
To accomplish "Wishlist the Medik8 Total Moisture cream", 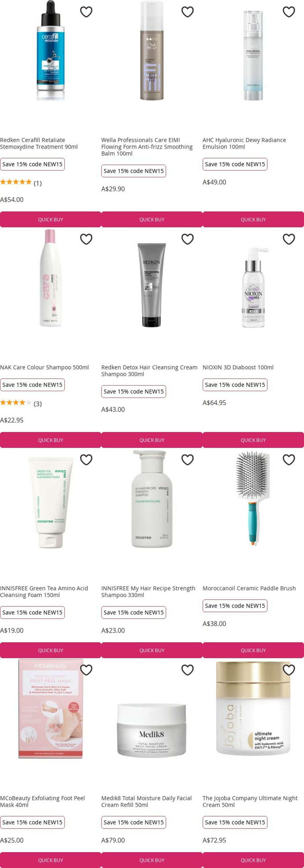I will [x=187, y=670].
